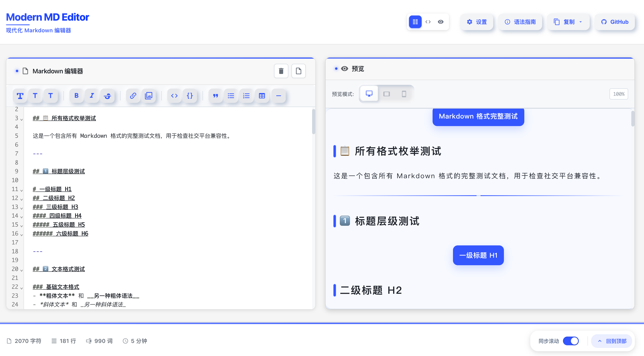Image resolution: width=644 pixels, height=356 pixels.
Task: Click the bold formatting icon
Action: (76, 96)
